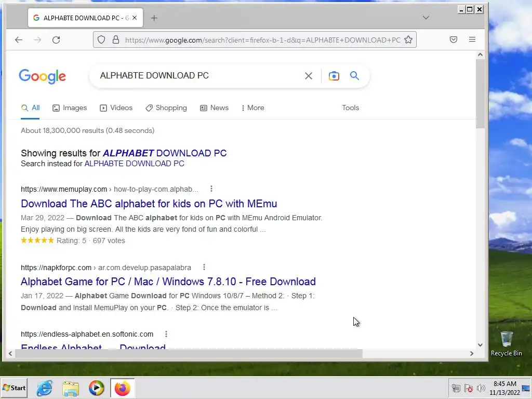Open the Windows Start menu

[x=14, y=388]
